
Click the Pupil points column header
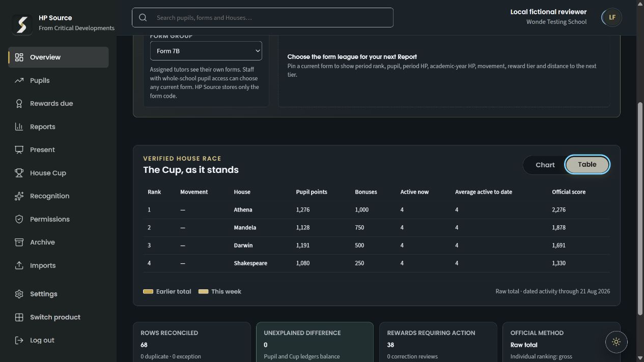coord(312,192)
